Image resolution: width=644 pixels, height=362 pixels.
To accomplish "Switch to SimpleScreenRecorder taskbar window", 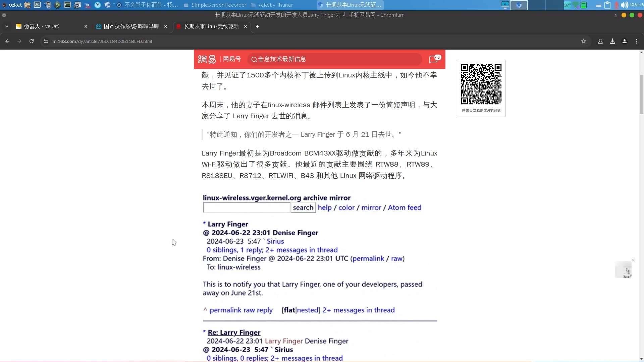I will 215,5.
